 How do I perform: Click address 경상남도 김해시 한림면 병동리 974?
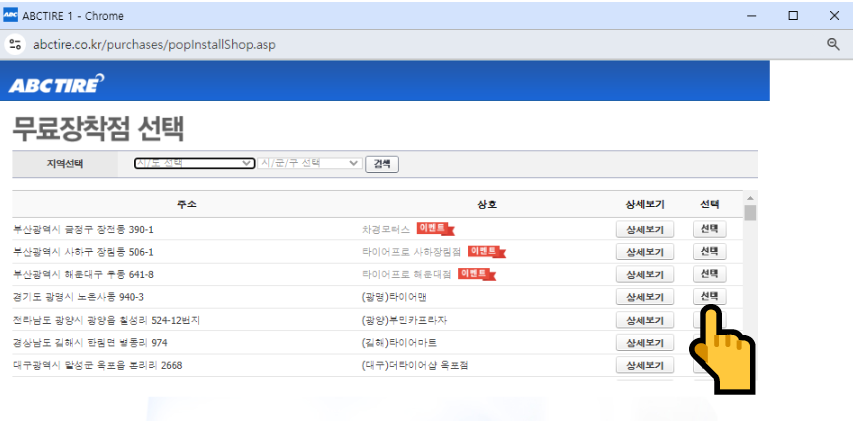pyautogui.click(x=90, y=343)
